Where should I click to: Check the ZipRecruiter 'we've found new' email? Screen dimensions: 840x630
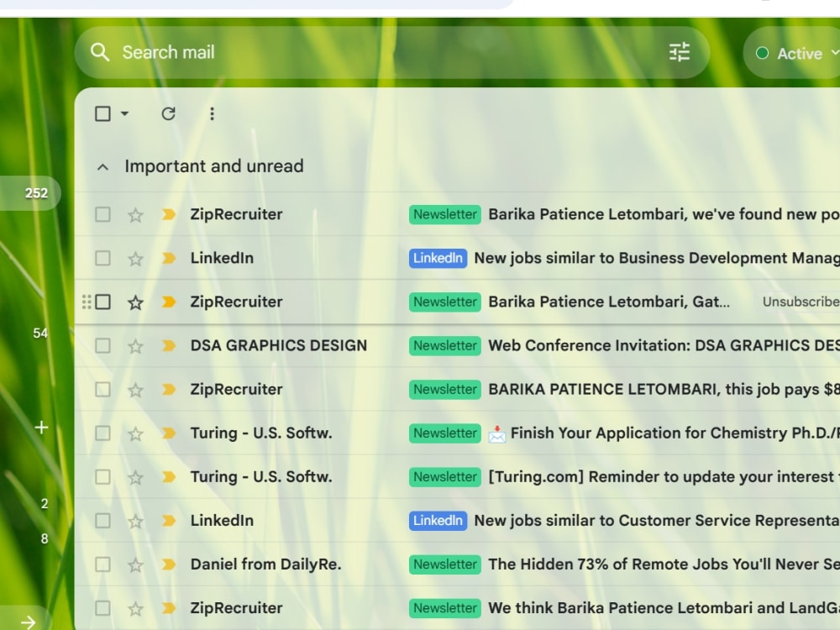point(102,214)
